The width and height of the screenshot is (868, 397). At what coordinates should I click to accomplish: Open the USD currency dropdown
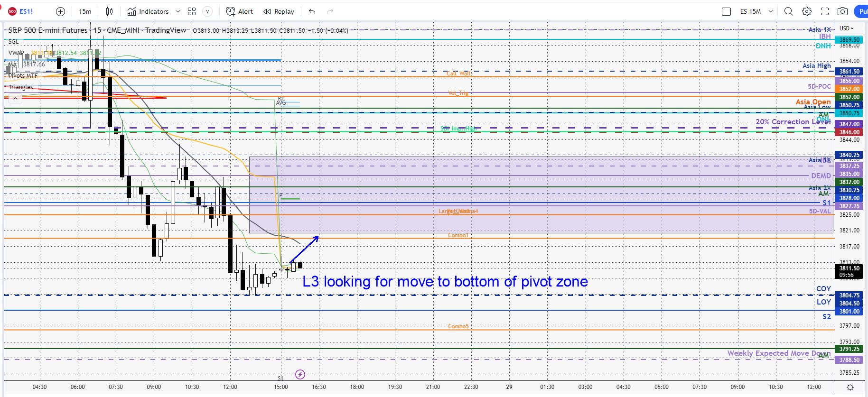[x=846, y=28]
